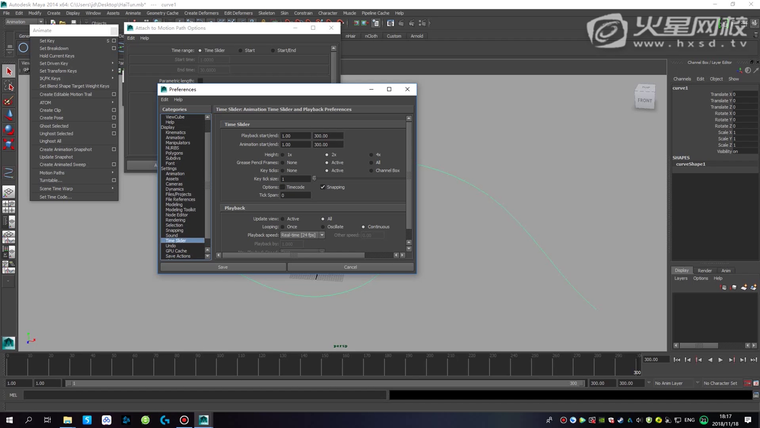Select the arrow Select tool in toolbox

(x=9, y=72)
